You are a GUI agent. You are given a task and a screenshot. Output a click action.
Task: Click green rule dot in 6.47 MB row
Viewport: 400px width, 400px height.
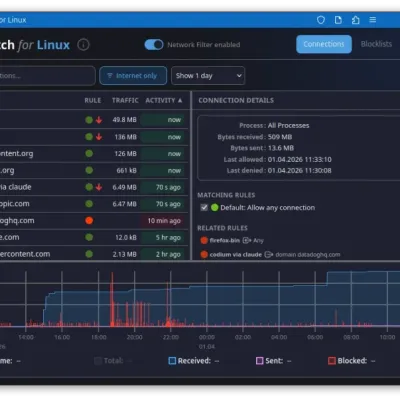[89, 204]
